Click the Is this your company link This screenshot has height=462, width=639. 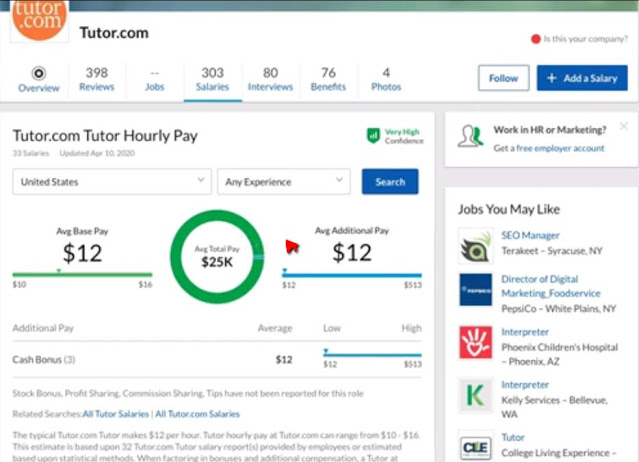point(586,39)
